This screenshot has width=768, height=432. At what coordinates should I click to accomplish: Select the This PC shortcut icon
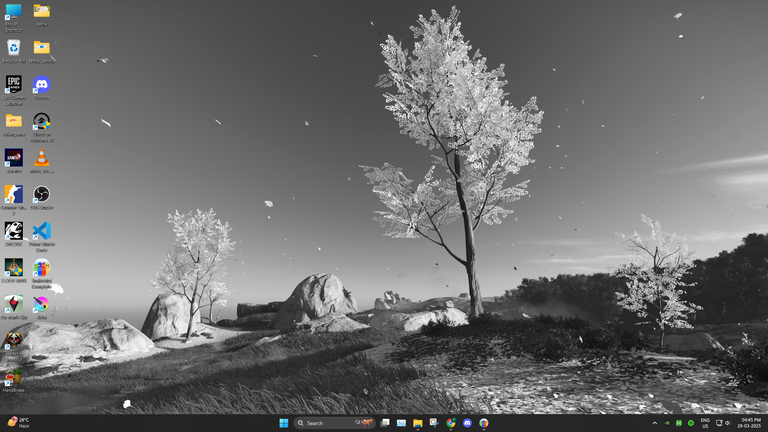14,12
